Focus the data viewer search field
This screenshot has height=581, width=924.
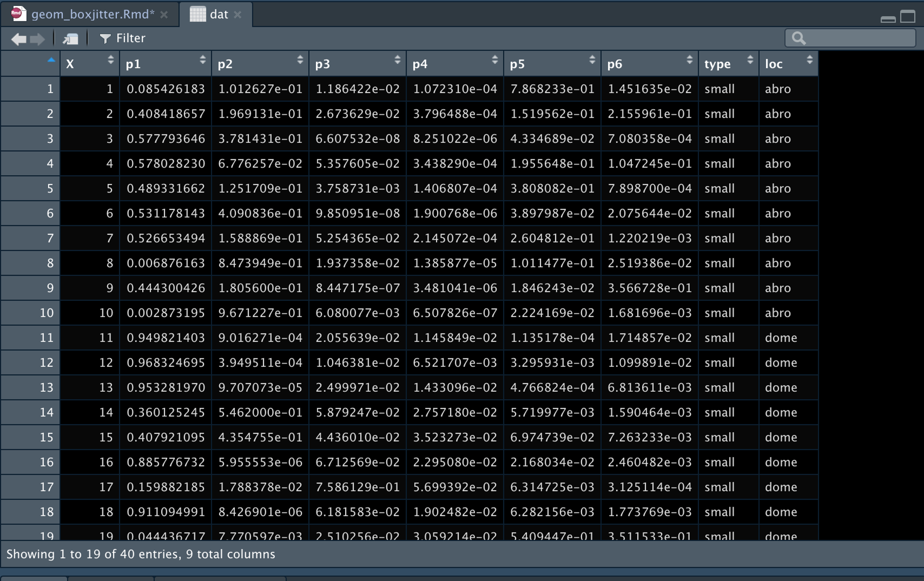pyautogui.click(x=850, y=38)
